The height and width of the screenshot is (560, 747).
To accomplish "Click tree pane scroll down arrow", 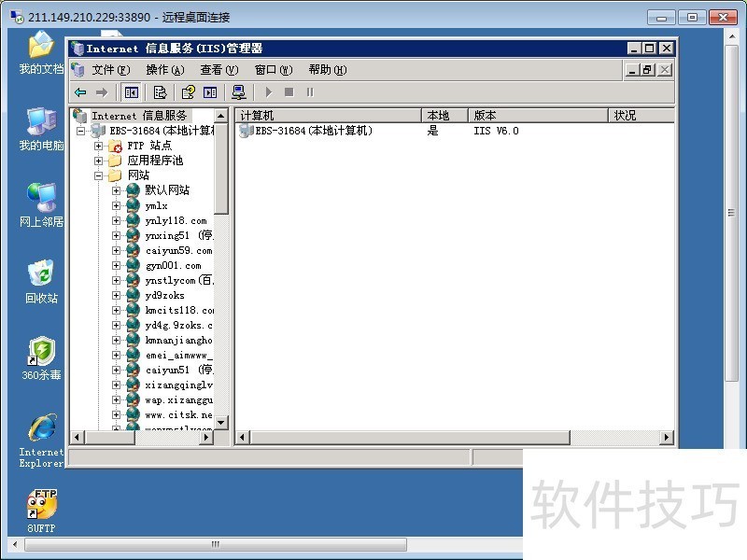I will click(221, 423).
